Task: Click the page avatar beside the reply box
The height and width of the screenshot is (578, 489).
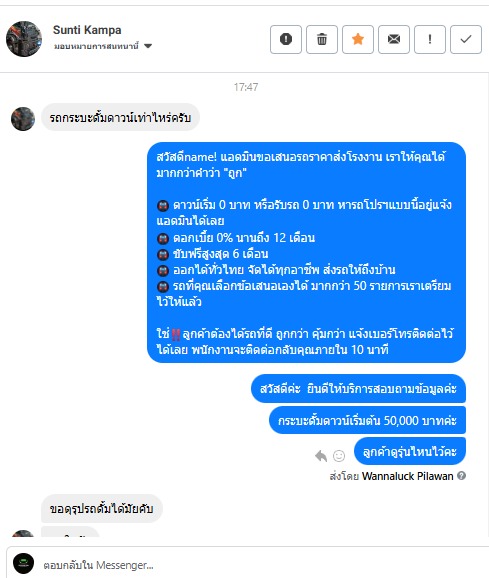Action: [x=24, y=563]
